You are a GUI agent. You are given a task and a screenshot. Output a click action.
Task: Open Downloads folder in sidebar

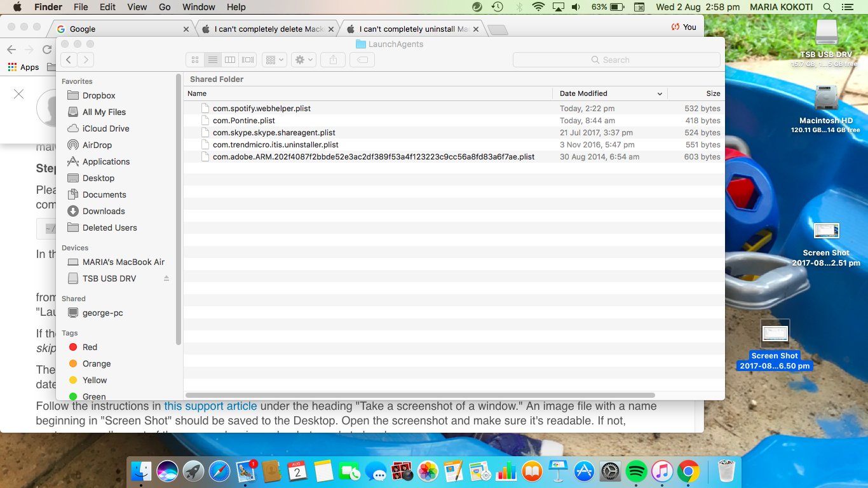[104, 211]
